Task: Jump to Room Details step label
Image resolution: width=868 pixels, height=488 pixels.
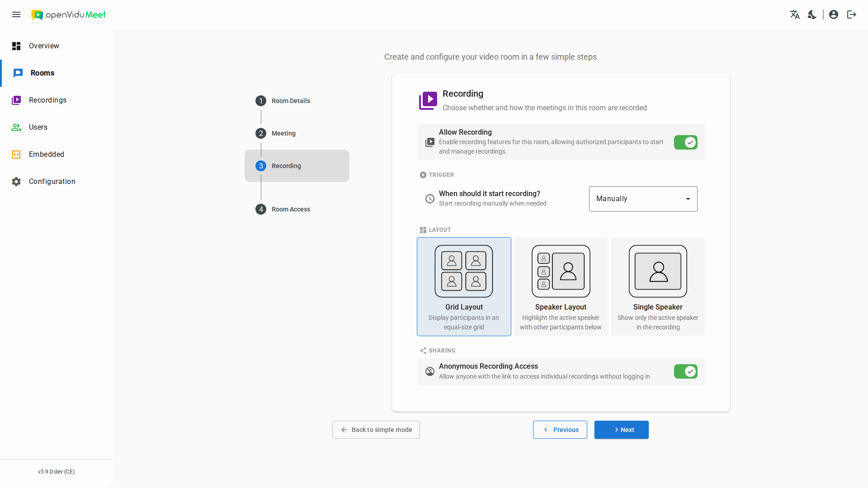Action: click(291, 101)
